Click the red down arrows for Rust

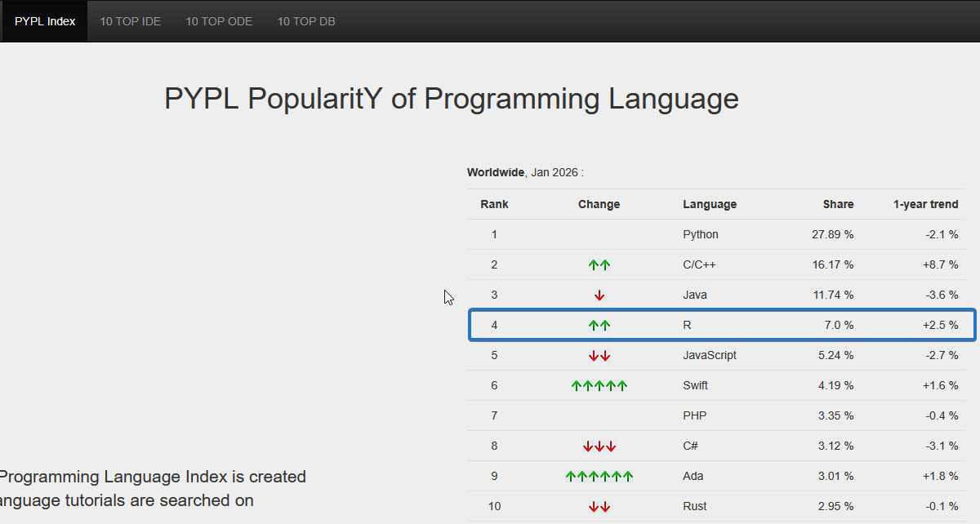pyautogui.click(x=599, y=507)
